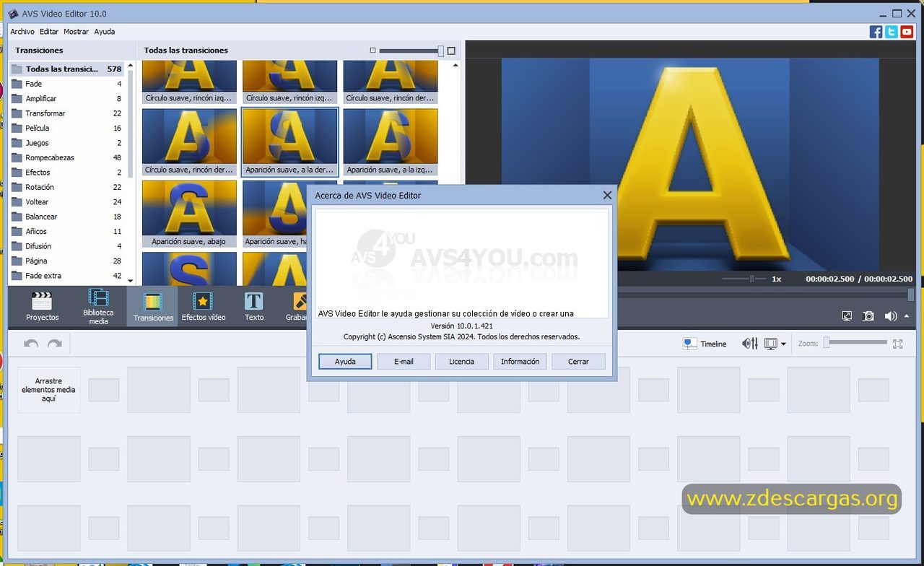Click the 00:00:02.500 timecode display

[859, 279]
